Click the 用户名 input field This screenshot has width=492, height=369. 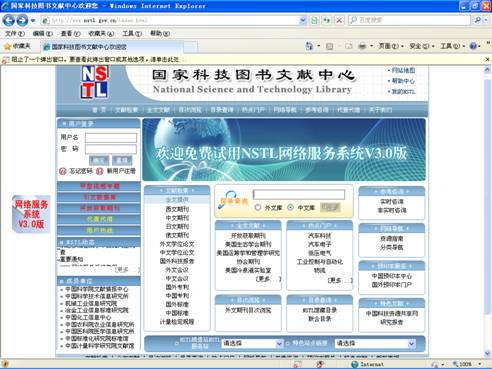coord(111,138)
